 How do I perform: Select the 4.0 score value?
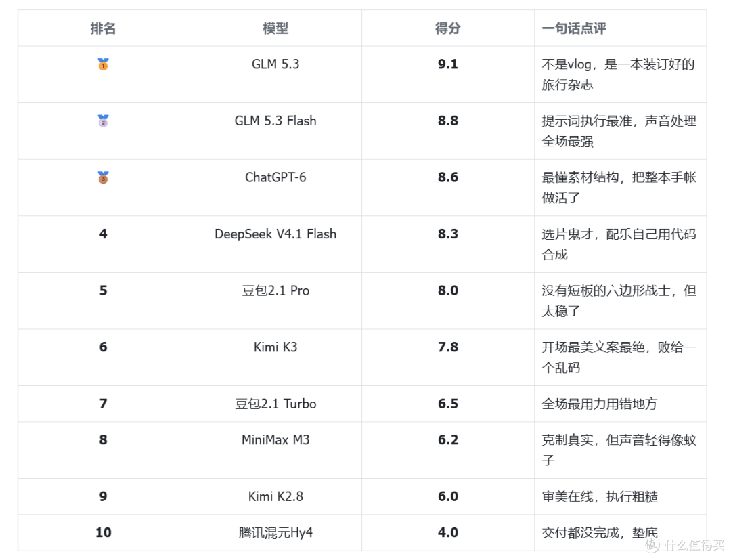tap(448, 532)
